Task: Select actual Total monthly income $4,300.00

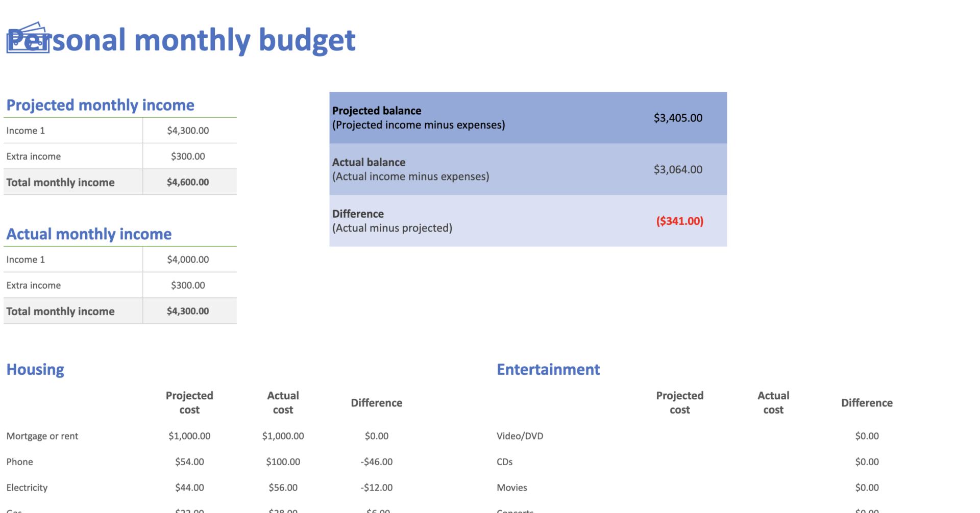Action: [188, 311]
